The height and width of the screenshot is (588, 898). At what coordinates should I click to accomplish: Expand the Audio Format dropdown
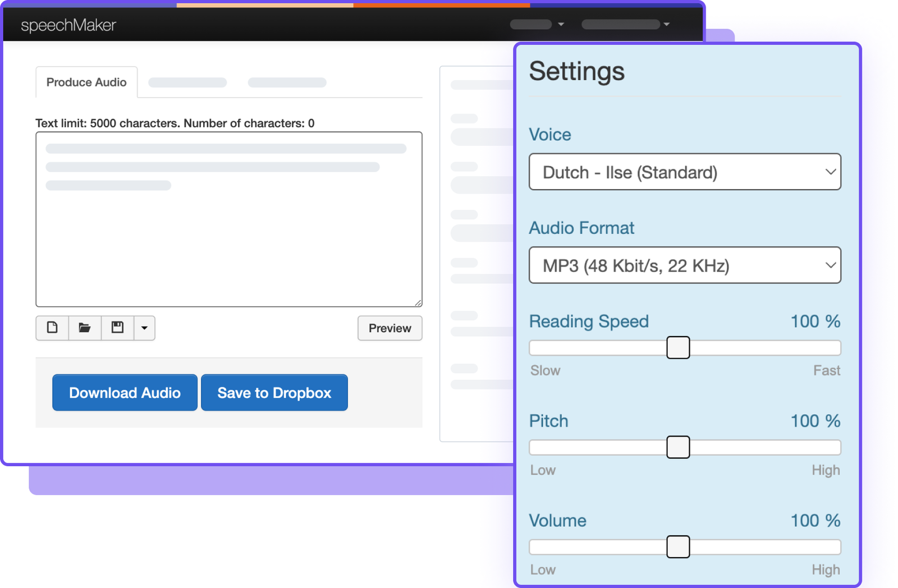pyautogui.click(x=684, y=265)
